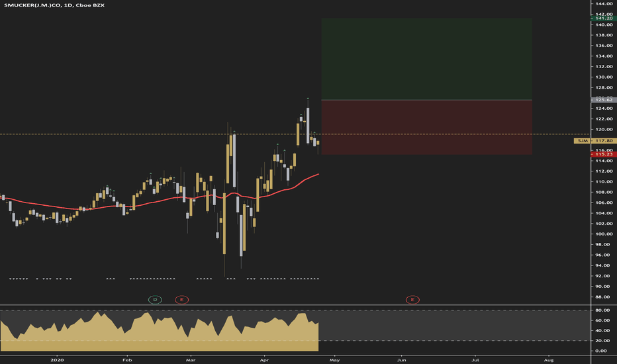Click the green 141.20 target price label

pyautogui.click(x=604, y=18)
